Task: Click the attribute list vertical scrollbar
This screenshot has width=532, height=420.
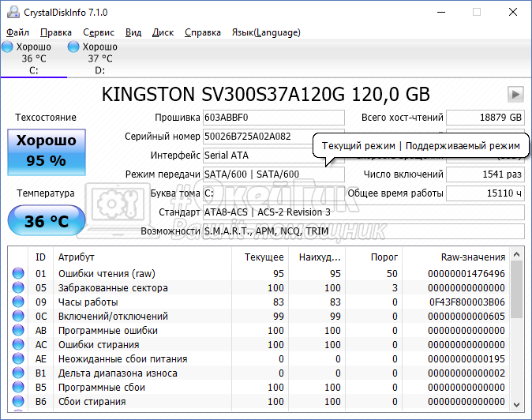Action: point(517,332)
